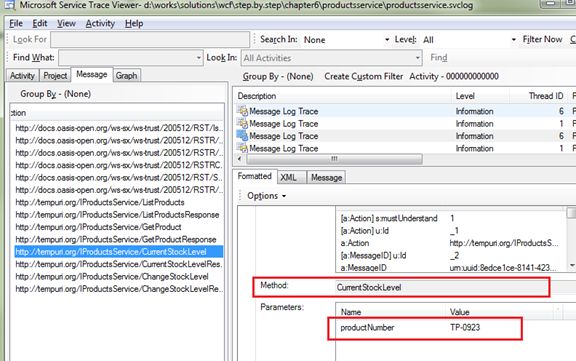This screenshot has height=361, width=576.
Task: Click the parameters Value column header
Action: coord(500,312)
